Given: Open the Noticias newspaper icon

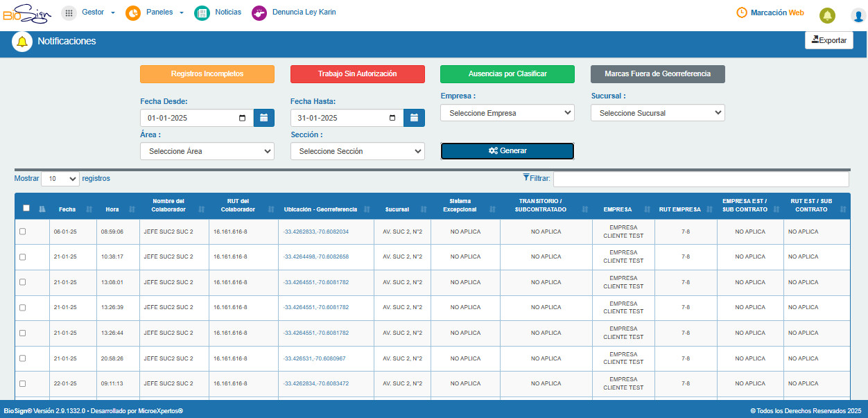Looking at the screenshot, I should (202, 13).
